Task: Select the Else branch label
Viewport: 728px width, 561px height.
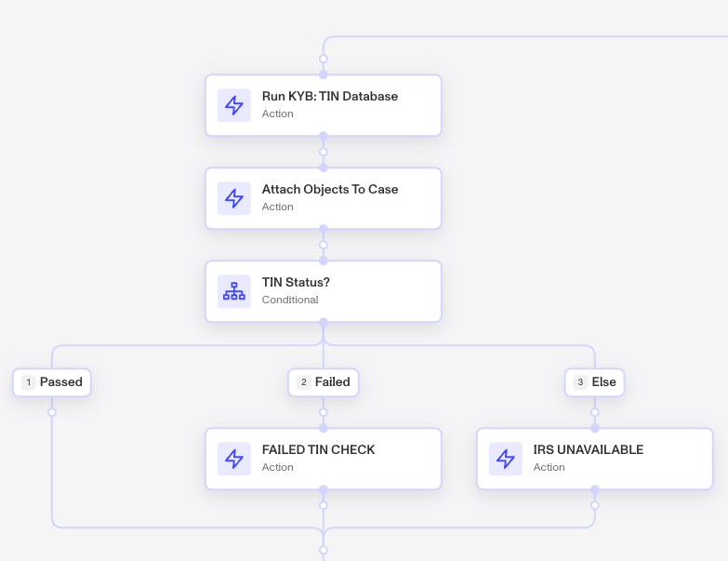Action: click(595, 382)
